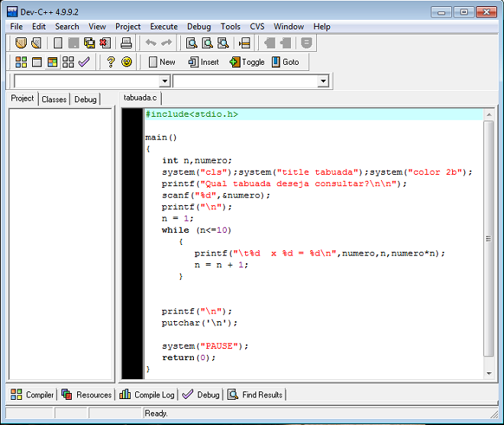Click the New button in the toolbar

point(161,62)
